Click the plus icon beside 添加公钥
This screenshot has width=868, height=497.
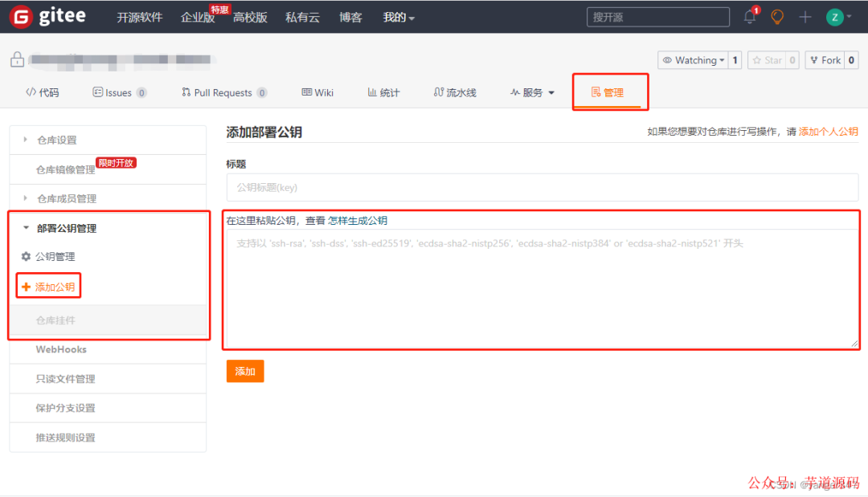tap(26, 287)
